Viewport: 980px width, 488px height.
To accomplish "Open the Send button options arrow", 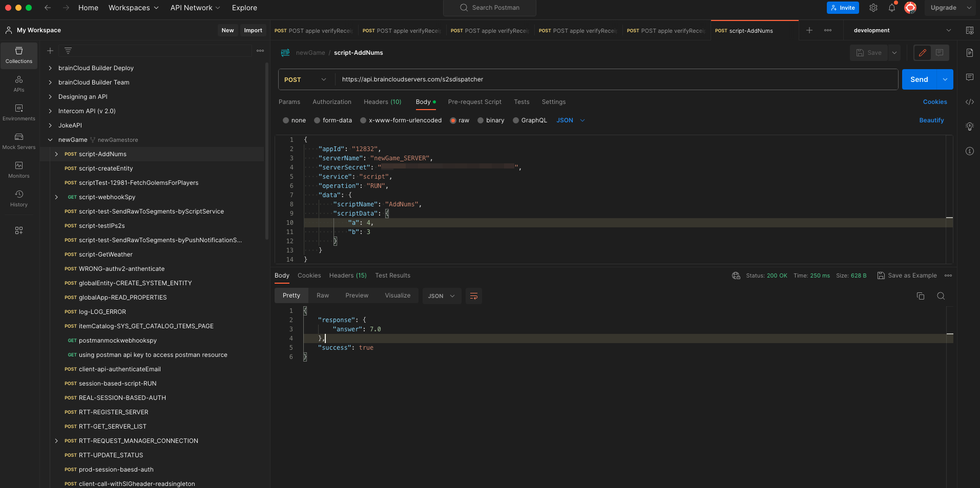I will pos(945,79).
